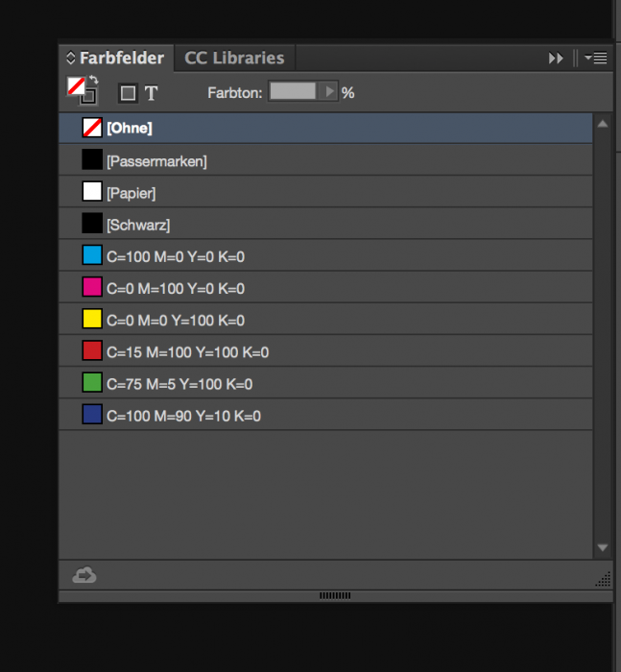Click the dark blue color chip
Viewport: 621px width, 672px height.
pyautogui.click(x=92, y=415)
